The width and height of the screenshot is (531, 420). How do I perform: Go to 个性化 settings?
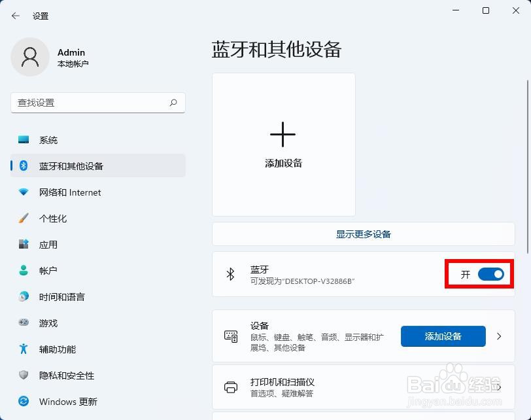coord(98,218)
